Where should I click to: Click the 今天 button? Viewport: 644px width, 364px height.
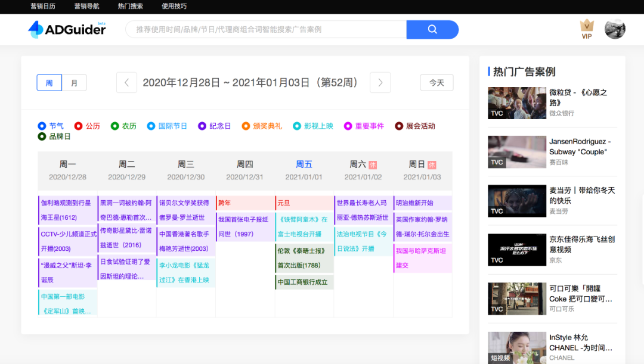click(x=436, y=82)
